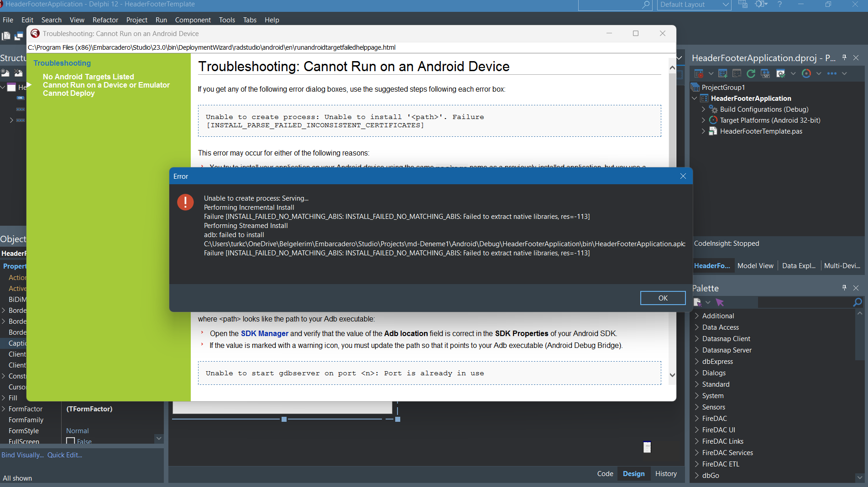
Task: Switch to the Data Explorer tab
Action: (799, 265)
